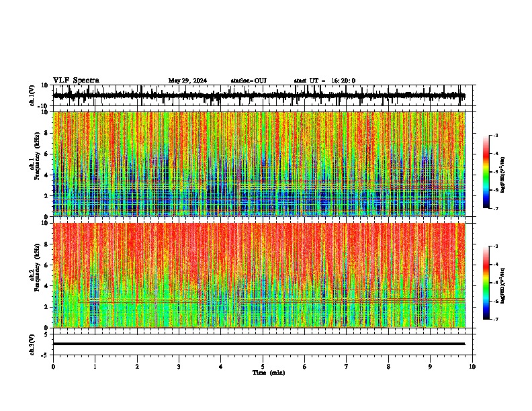
Task: Click time axis tick label "8"
Action: pos(388,367)
